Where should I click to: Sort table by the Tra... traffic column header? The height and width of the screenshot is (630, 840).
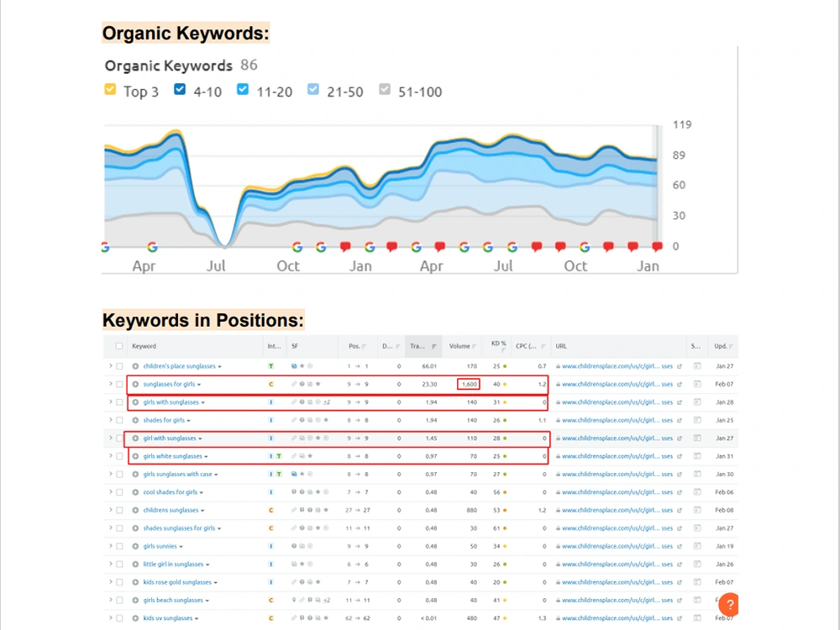tap(423, 346)
